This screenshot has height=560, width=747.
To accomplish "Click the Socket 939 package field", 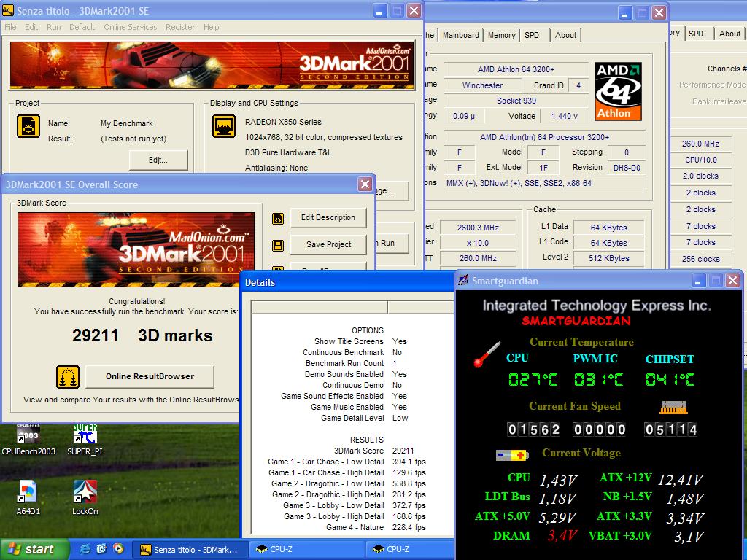I will point(516,101).
